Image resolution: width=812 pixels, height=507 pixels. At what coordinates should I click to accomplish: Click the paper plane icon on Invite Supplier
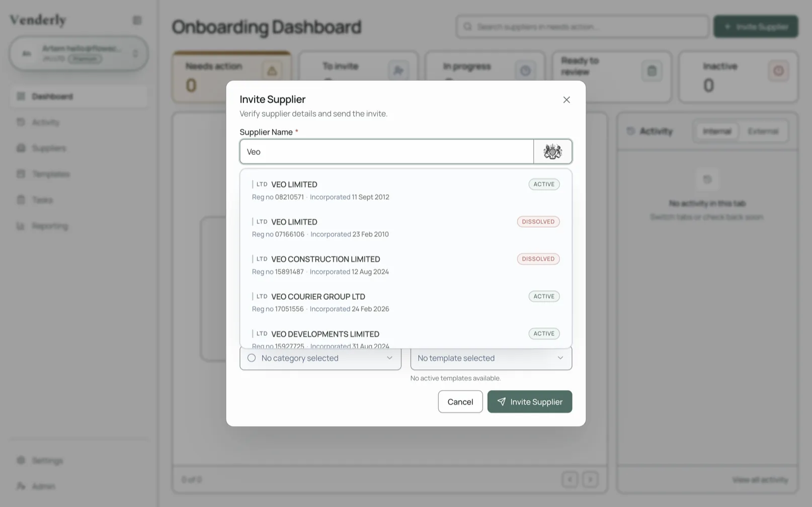(x=501, y=402)
